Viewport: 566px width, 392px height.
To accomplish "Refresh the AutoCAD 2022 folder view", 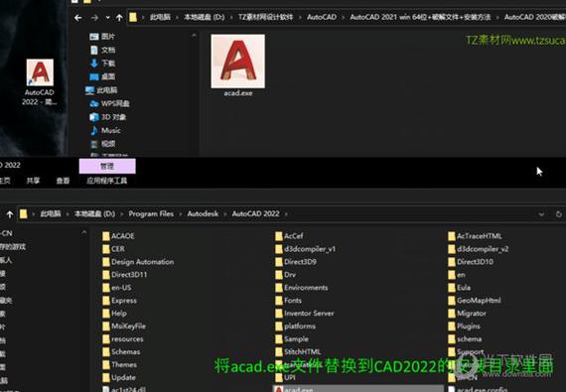I will 559,214.
